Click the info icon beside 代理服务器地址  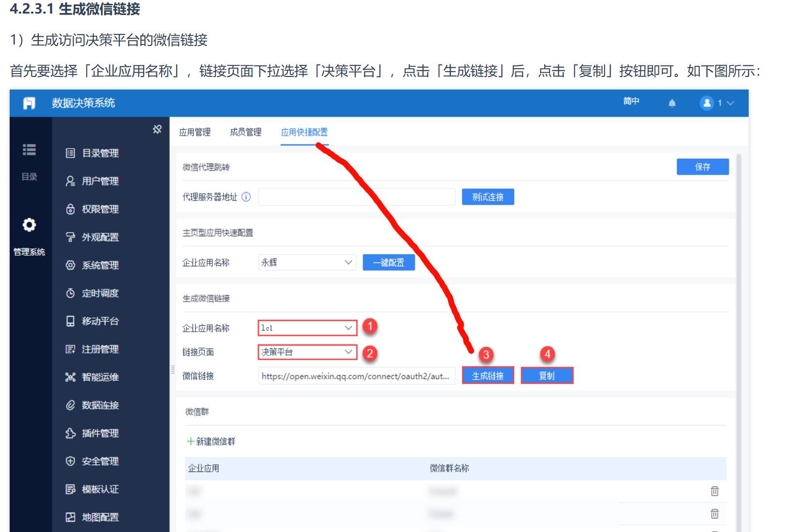click(x=246, y=197)
